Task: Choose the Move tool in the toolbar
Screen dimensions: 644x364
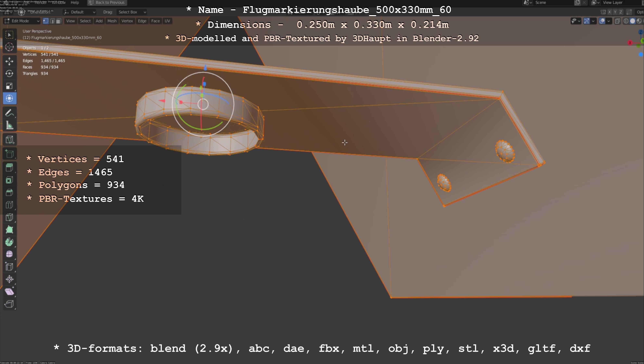Action: [x=9, y=61]
